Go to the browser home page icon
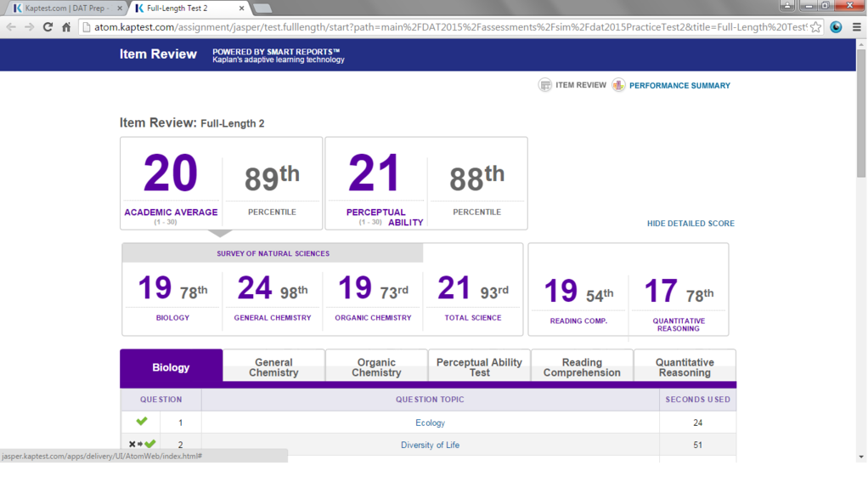Image resolution: width=868 pixels, height=488 pixels. pyautogui.click(x=66, y=27)
